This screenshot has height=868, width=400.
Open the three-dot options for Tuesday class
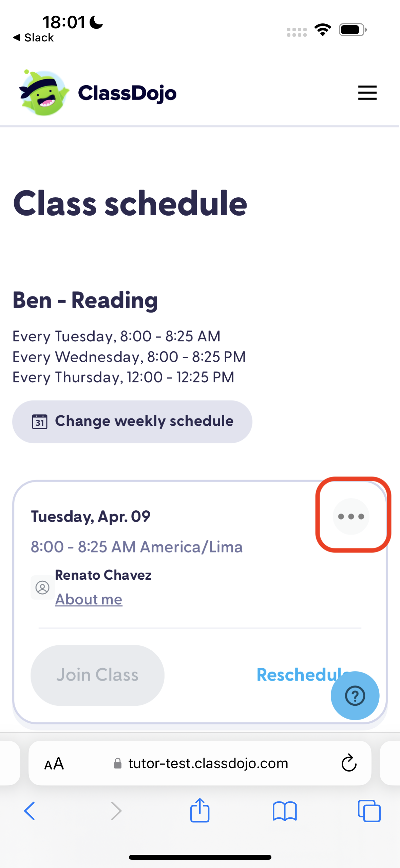[351, 516]
